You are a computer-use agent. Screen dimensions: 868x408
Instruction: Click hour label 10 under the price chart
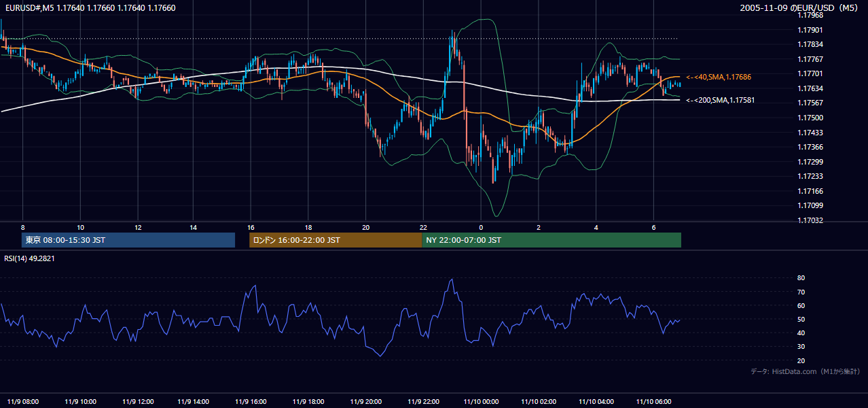(80, 227)
